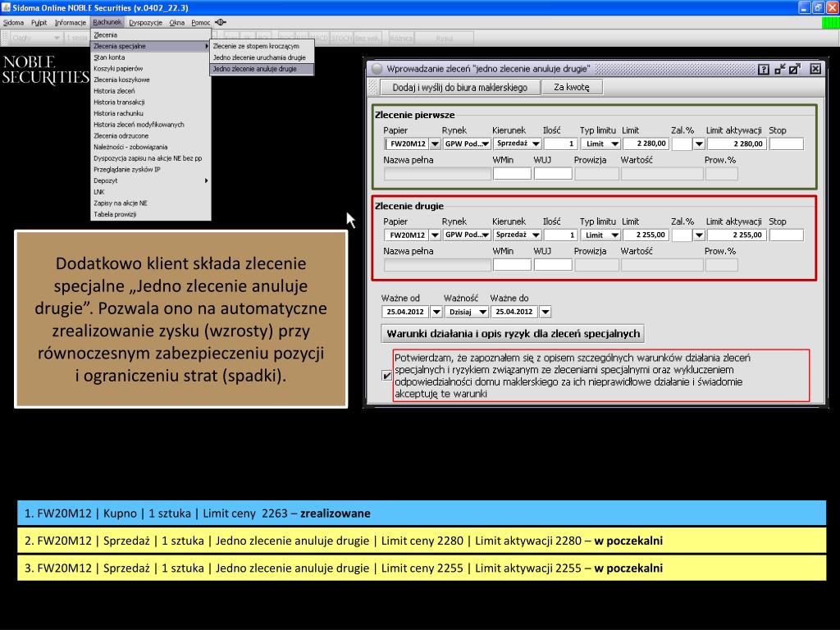Choose Jedno zlecenie uruchamia drugie submenu item

(262, 57)
